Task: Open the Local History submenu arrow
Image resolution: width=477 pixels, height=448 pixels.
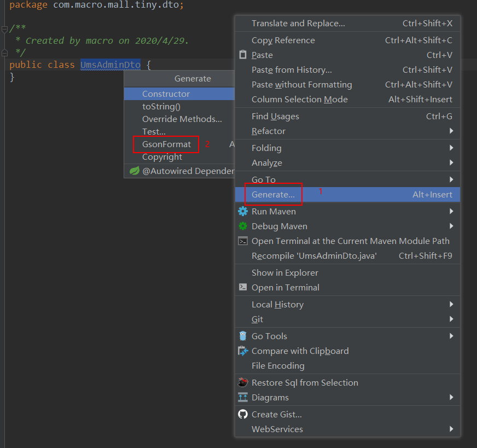Action: pyautogui.click(x=451, y=305)
